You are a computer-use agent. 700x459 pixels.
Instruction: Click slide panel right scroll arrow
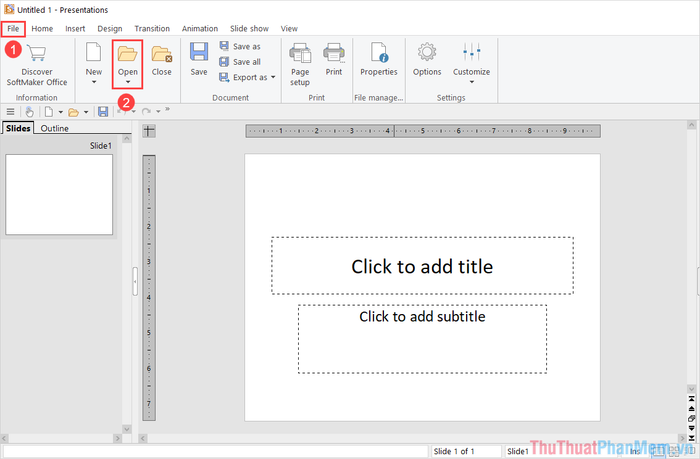coord(118,438)
